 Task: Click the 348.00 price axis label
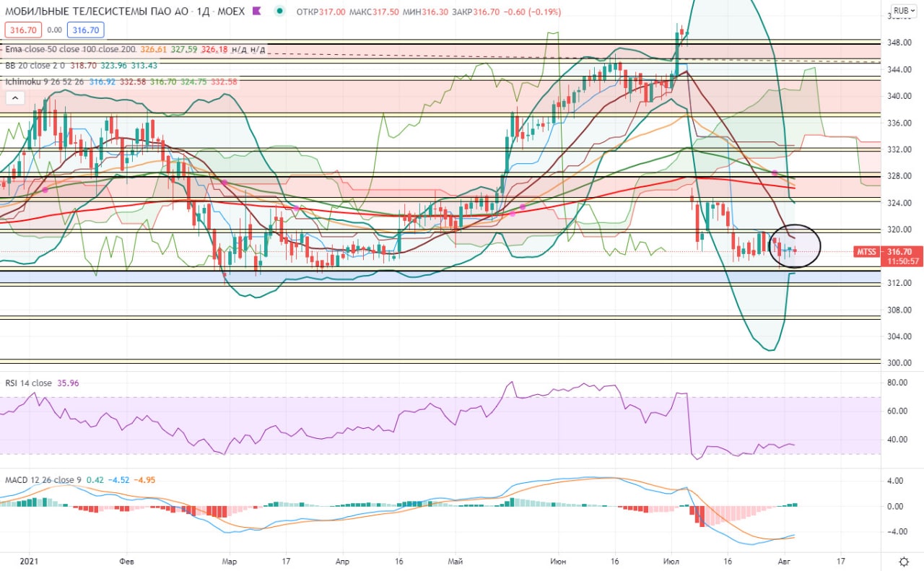pos(899,43)
